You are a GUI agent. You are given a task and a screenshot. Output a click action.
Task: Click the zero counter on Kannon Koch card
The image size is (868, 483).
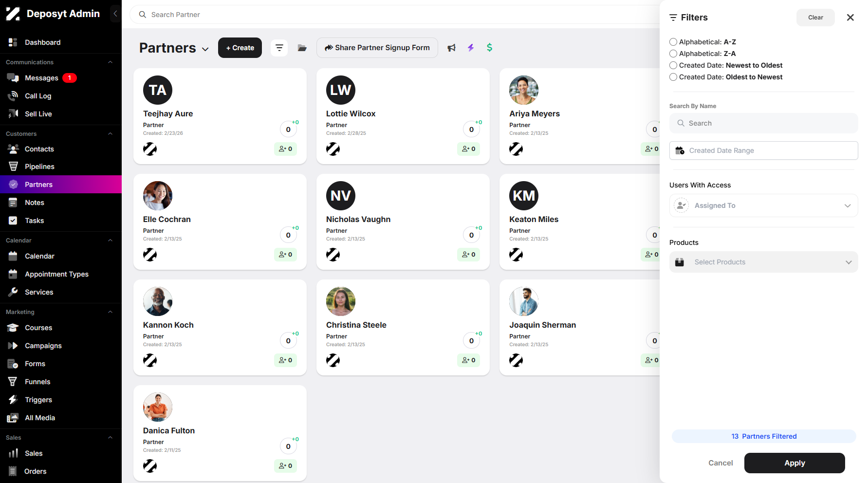[x=288, y=341]
